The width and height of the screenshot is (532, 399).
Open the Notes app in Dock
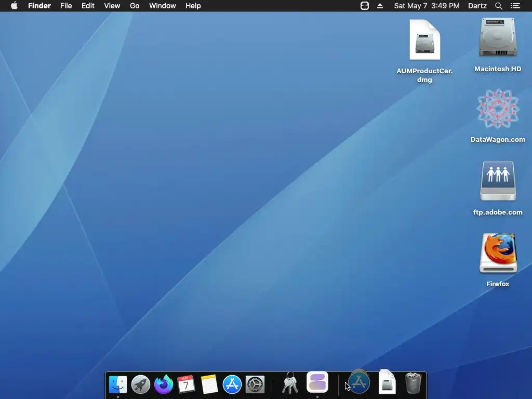209,384
